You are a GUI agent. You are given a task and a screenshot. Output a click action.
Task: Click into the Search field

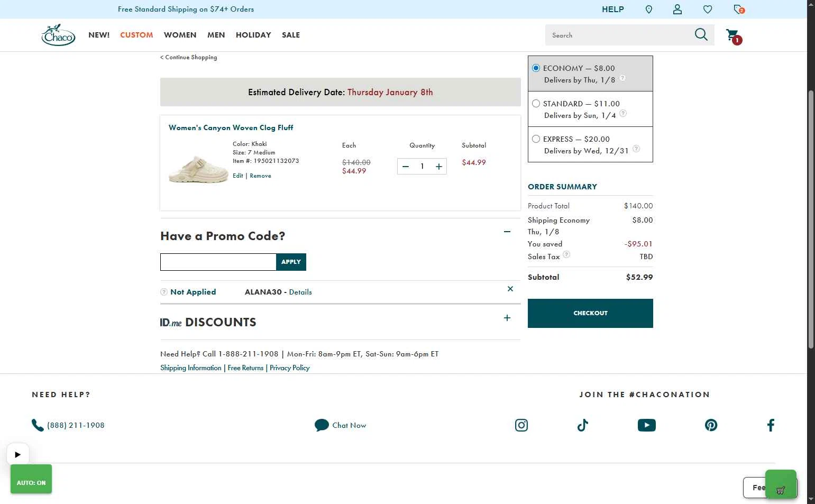619,35
